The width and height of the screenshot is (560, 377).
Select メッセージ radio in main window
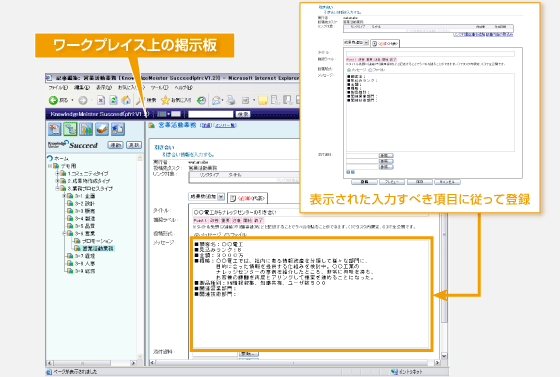[196, 235]
